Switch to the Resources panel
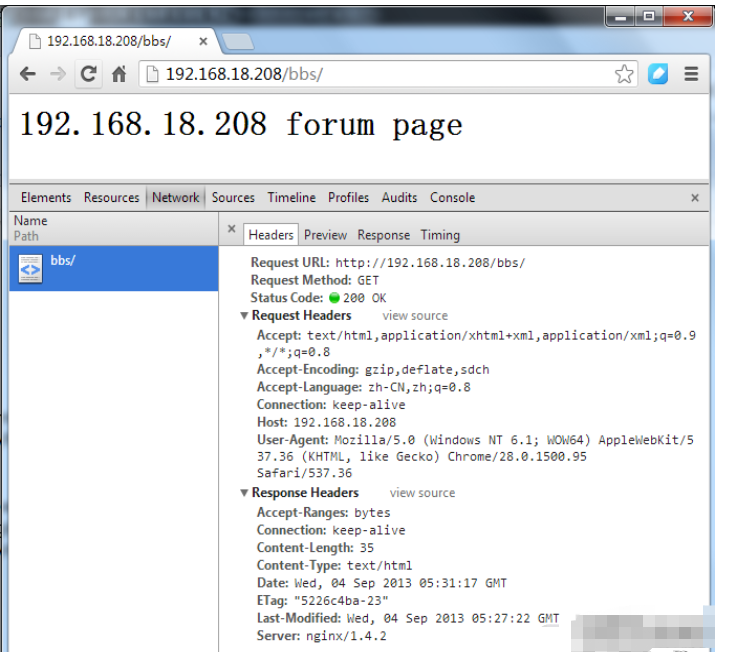The width and height of the screenshot is (750, 652). 111,198
